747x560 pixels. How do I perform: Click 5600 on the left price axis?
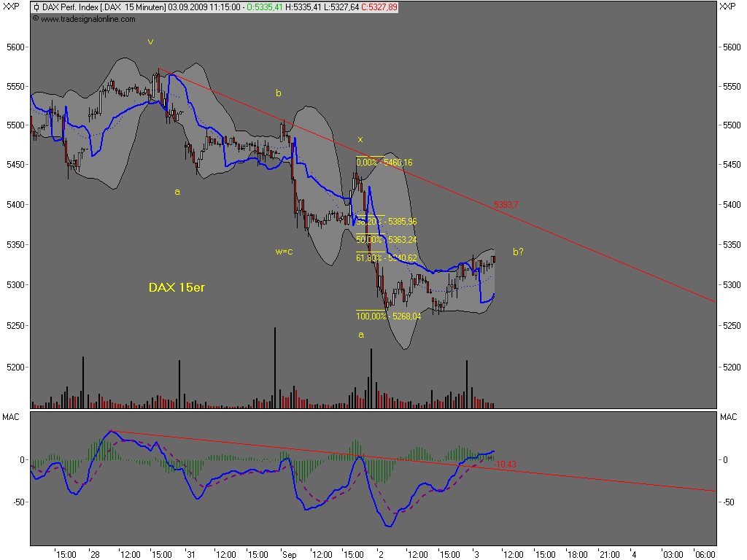[15, 47]
